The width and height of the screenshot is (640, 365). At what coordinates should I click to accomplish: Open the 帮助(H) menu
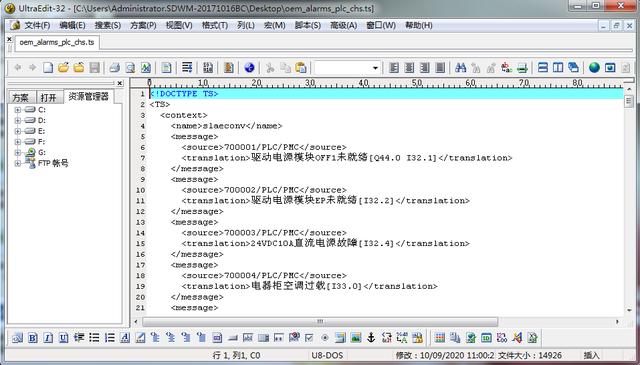pos(418,25)
